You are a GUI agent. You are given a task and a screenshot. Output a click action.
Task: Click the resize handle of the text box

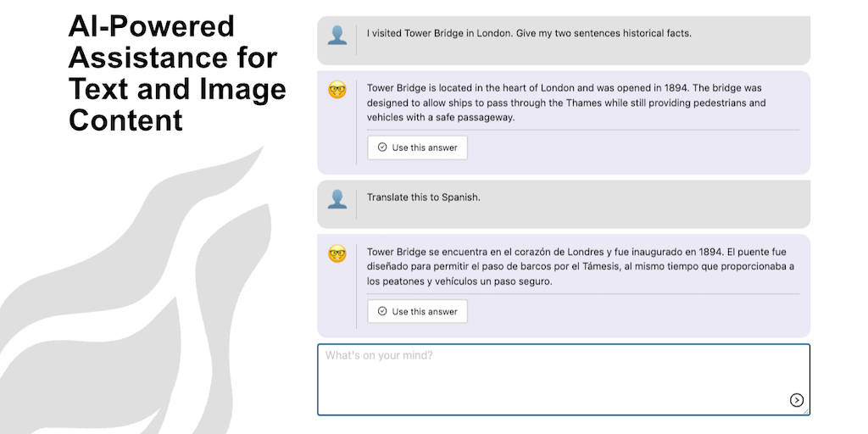tap(806, 412)
